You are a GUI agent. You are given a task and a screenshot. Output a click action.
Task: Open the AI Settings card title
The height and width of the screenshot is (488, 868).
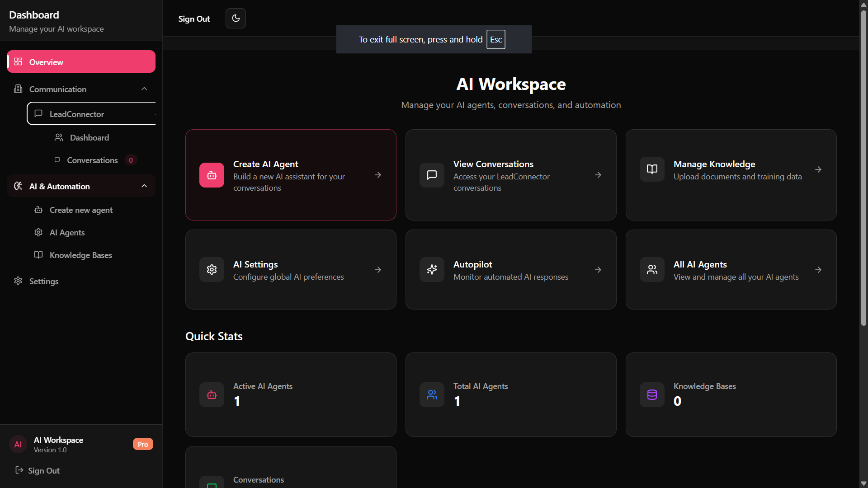coord(255,264)
